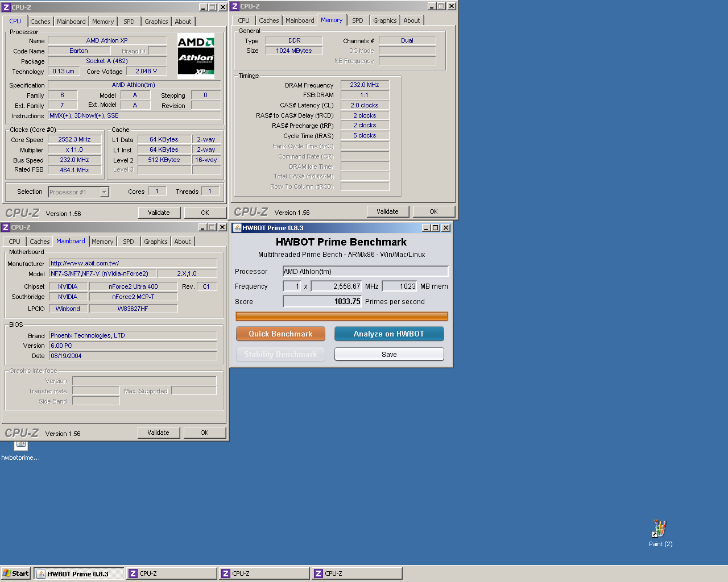Select the southbridge value nForce2 MCP-T

(133, 297)
